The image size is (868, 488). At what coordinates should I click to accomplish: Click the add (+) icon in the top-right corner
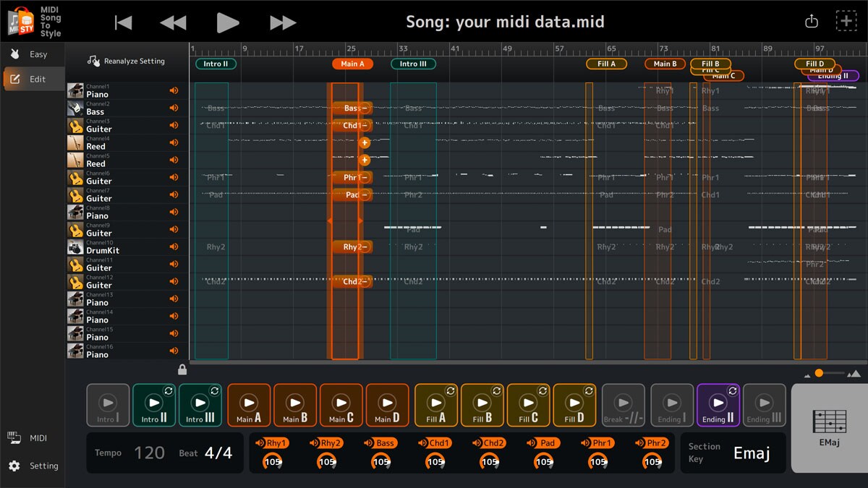pyautogui.click(x=845, y=21)
